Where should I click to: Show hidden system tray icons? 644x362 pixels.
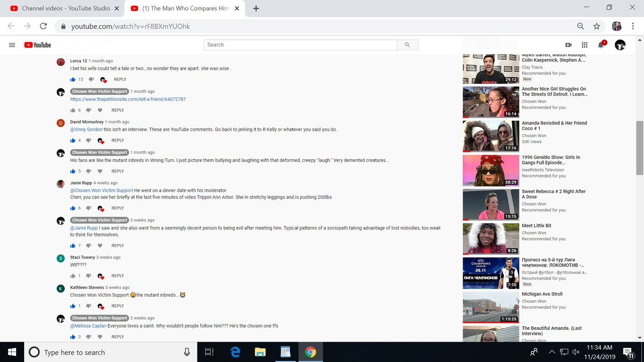[x=552, y=352]
